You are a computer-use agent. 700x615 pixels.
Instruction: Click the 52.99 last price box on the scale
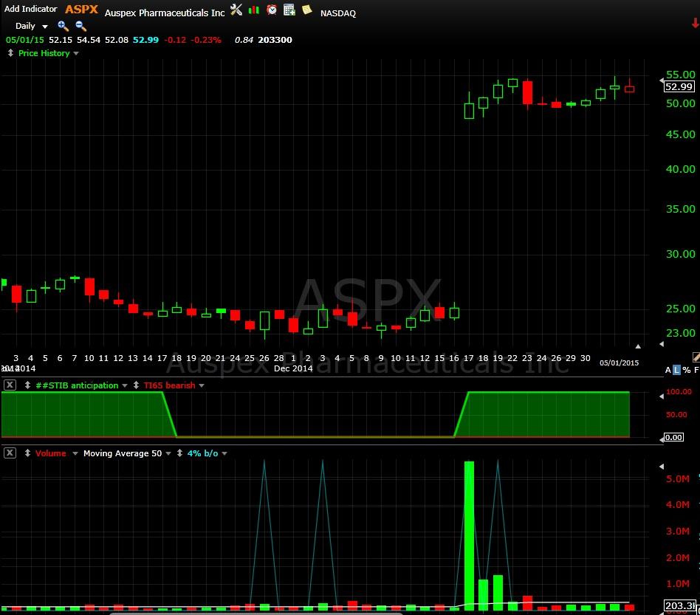679,86
